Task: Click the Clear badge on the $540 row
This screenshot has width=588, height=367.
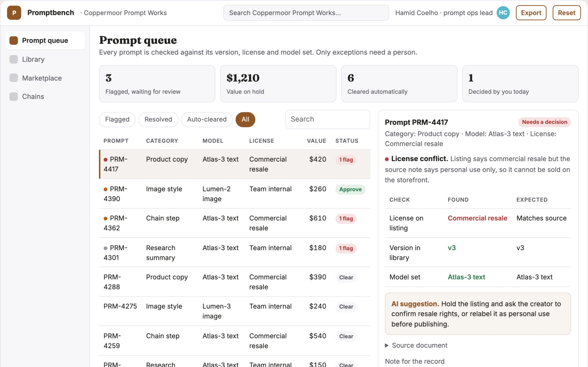Action: [x=346, y=337]
